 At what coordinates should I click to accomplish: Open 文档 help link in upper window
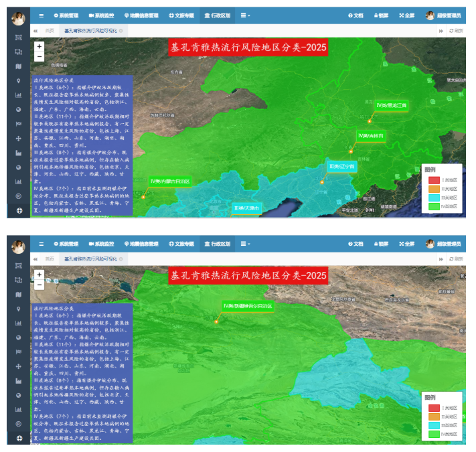click(355, 15)
